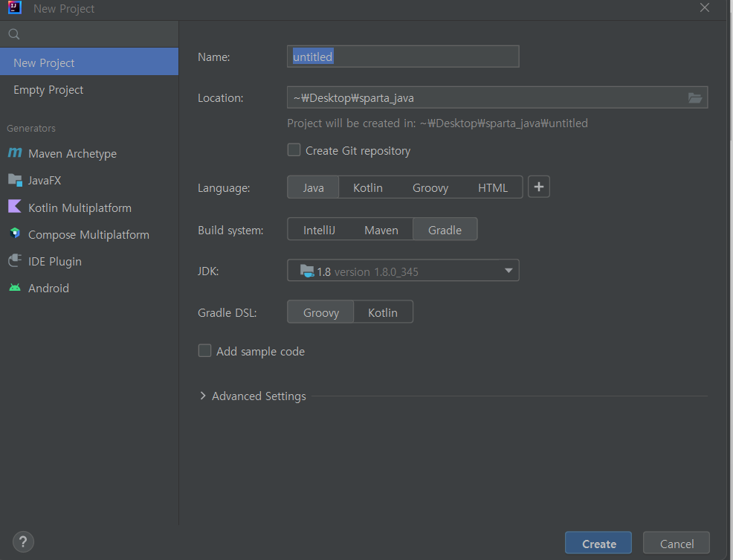Image resolution: width=733 pixels, height=560 pixels.
Task: Click 'Project will be created in' text
Action: (437, 123)
